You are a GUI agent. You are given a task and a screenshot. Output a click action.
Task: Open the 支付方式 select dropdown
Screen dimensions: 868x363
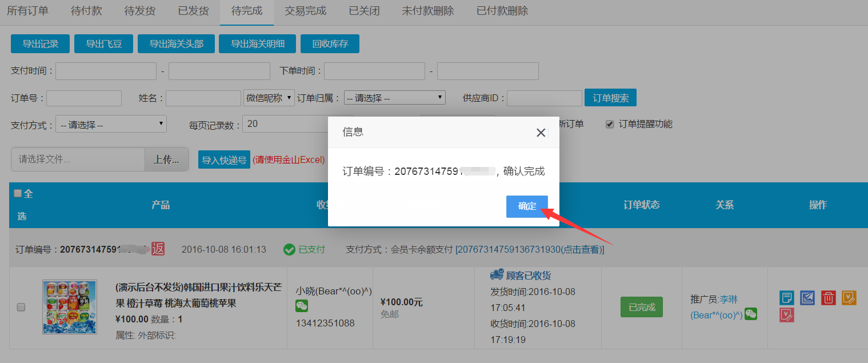click(x=111, y=124)
